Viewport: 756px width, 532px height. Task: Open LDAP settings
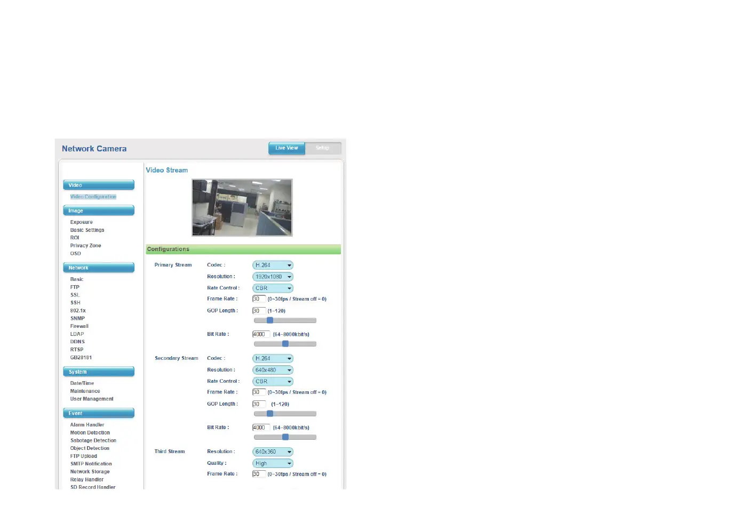coord(77,334)
